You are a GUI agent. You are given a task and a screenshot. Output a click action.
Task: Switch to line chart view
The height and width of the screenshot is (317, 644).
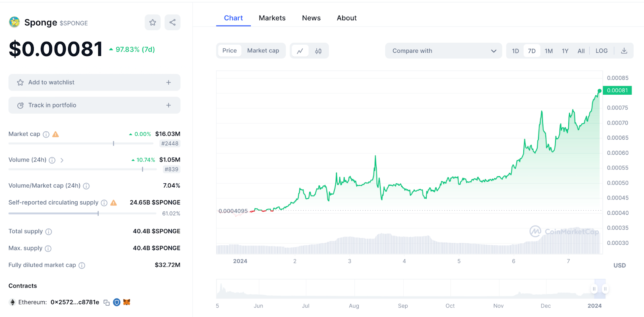point(300,51)
